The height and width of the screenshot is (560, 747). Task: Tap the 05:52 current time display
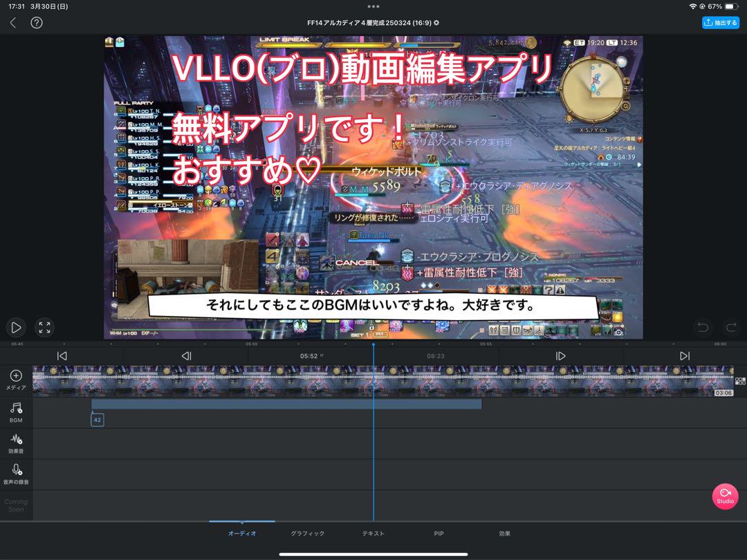(308, 356)
